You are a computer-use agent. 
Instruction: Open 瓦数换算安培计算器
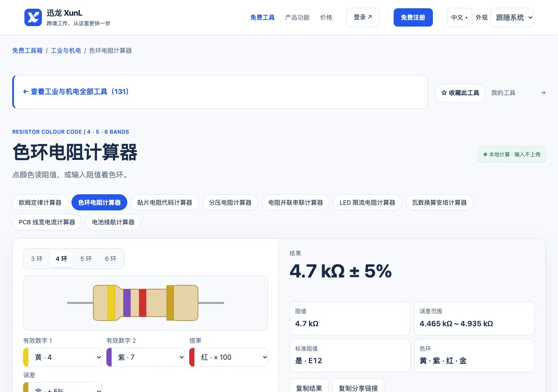[x=439, y=203]
